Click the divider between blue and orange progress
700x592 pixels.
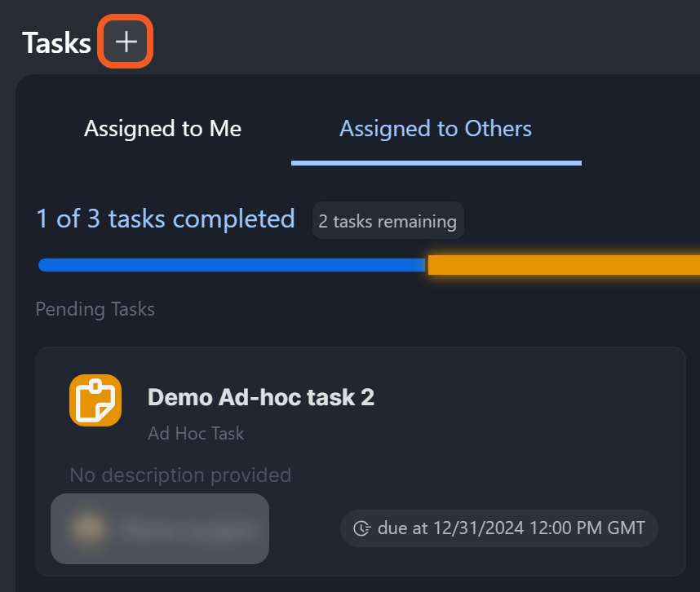[x=427, y=265]
